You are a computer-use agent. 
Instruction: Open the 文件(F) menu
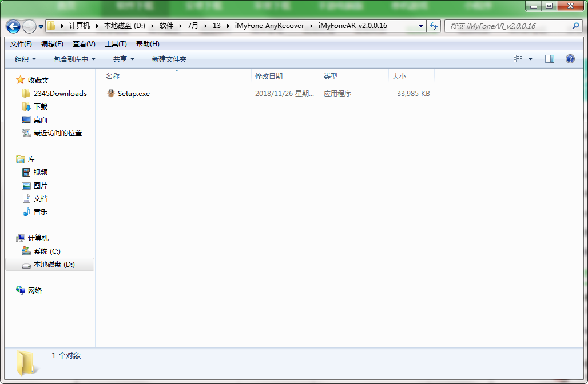[21, 44]
